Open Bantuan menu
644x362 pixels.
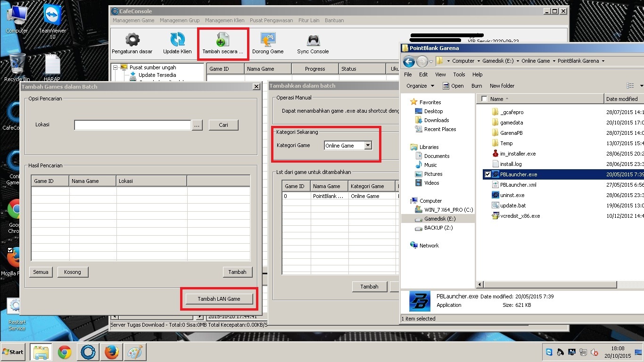[x=334, y=20]
